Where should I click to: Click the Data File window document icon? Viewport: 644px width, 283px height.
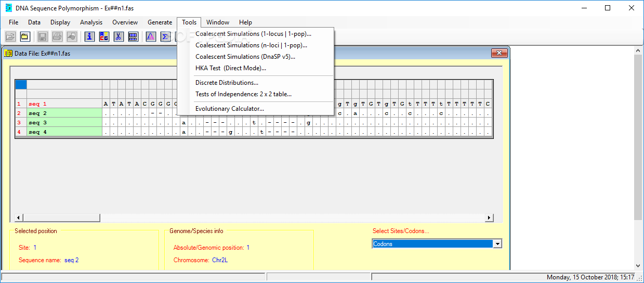point(8,53)
